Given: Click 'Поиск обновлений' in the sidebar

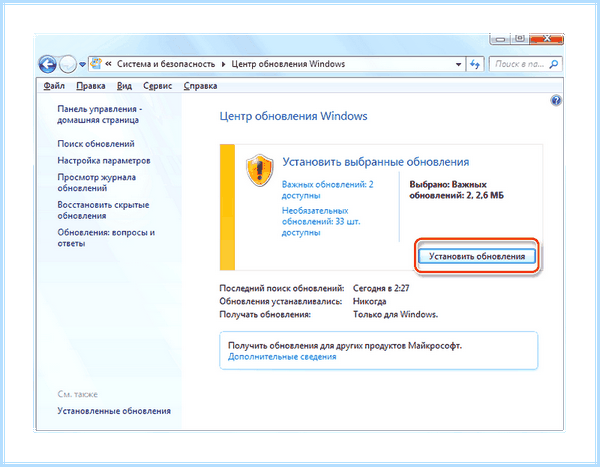Looking at the screenshot, I should (96, 144).
